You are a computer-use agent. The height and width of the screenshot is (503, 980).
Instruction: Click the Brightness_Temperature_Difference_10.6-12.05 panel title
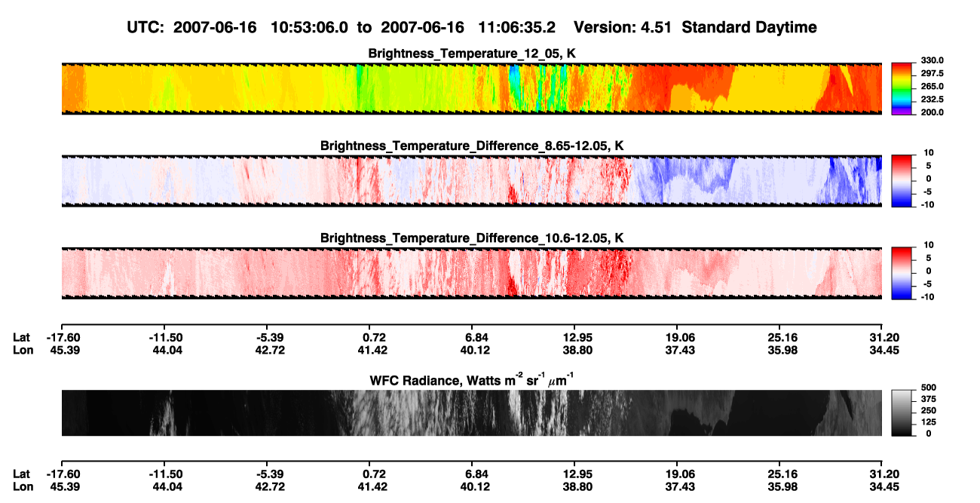pyautogui.click(x=472, y=238)
